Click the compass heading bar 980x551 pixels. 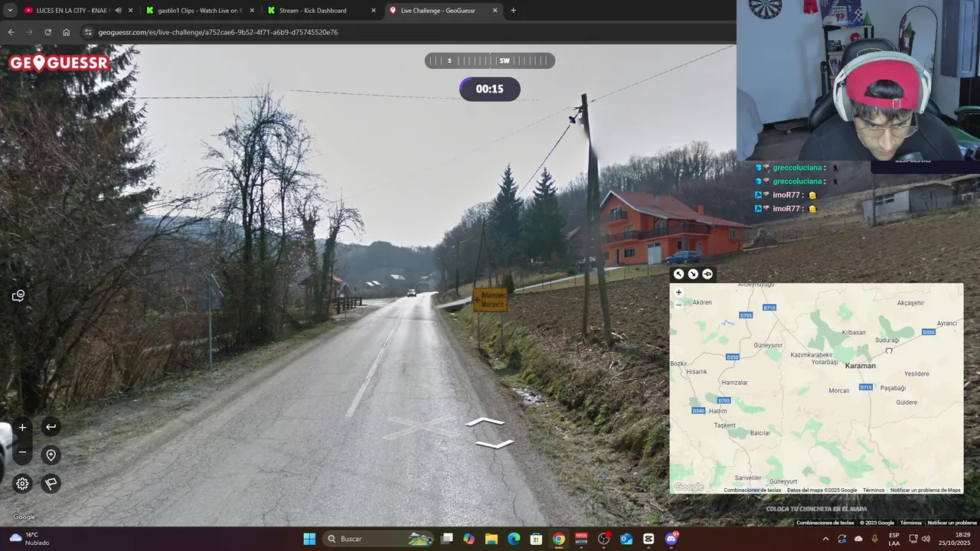click(490, 60)
